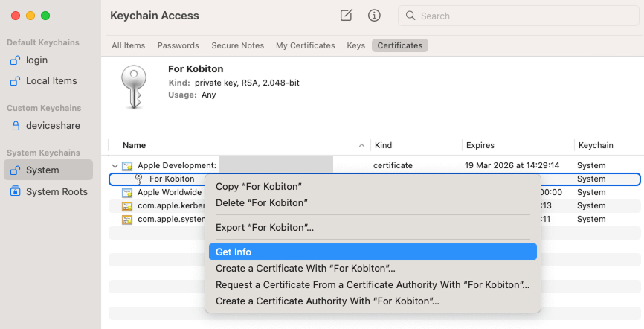
Task: Zoom the window with green button
Action: 45,16
